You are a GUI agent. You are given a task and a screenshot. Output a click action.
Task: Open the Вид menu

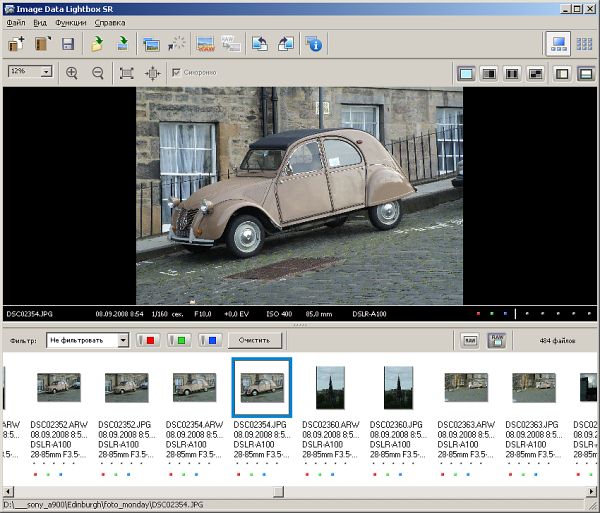[x=40, y=23]
